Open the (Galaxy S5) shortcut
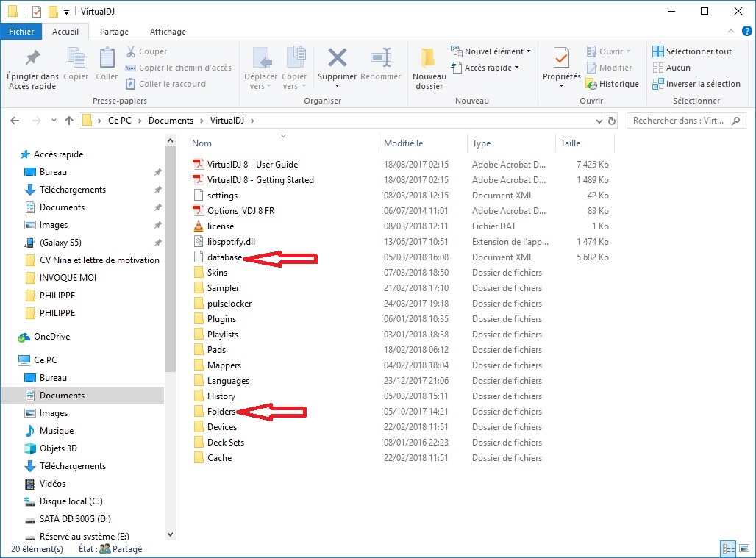Viewport: 756px width, 558px height. pyautogui.click(x=60, y=243)
